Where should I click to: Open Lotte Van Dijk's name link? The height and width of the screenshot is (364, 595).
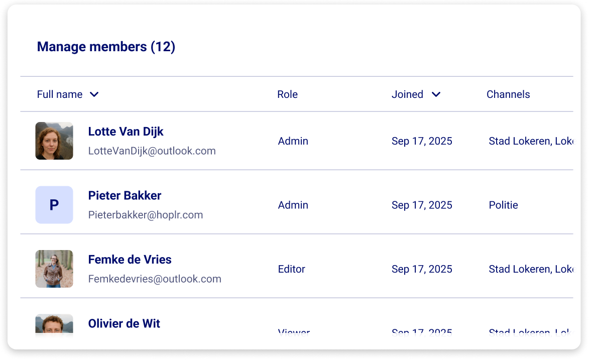pyautogui.click(x=126, y=132)
